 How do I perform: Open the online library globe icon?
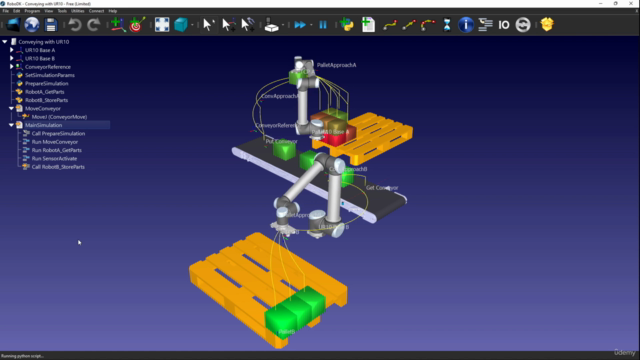32,25
